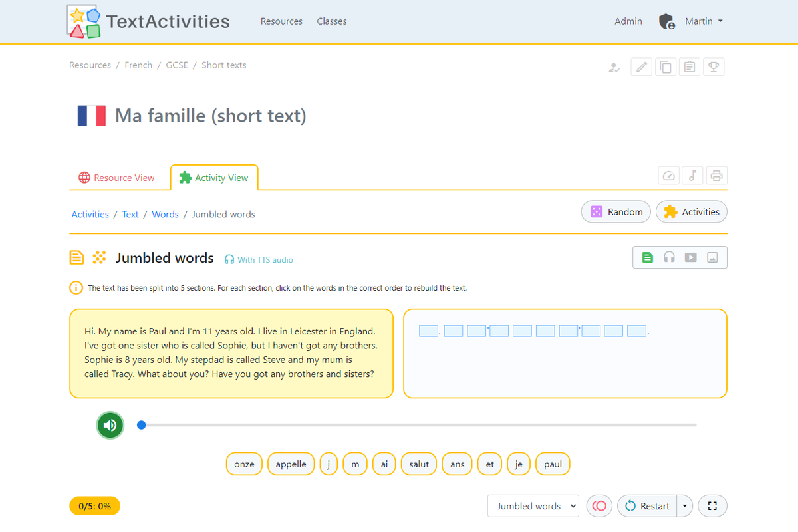Click the Activities puzzle button
The width and height of the screenshot is (798, 532).
(692, 212)
